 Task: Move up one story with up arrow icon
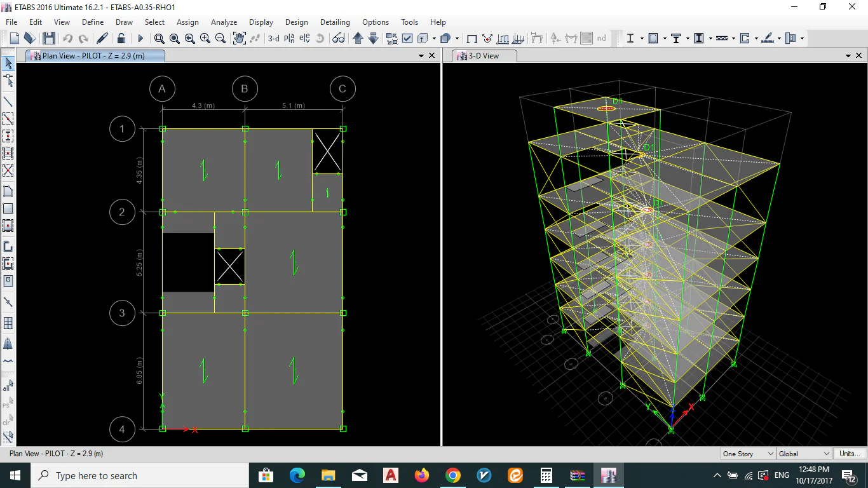coord(358,38)
